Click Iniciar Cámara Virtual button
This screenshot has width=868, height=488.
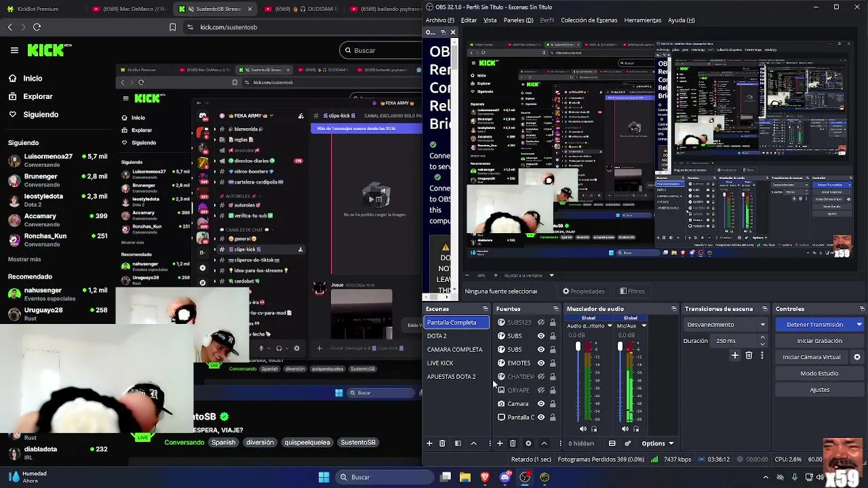[x=812, y=357]
